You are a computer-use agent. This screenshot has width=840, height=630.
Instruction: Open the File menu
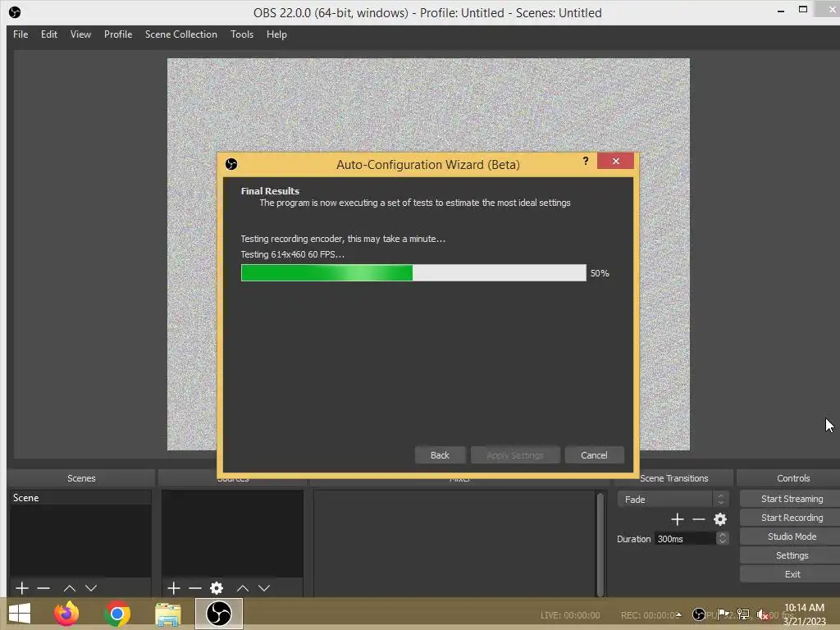point(21,34)
